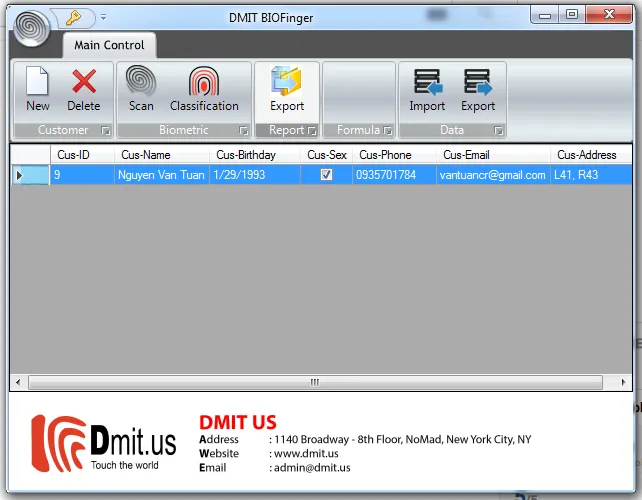Click Export in the Data group
Viewport: 642px width, 500px height.
[x=478, y=90]
